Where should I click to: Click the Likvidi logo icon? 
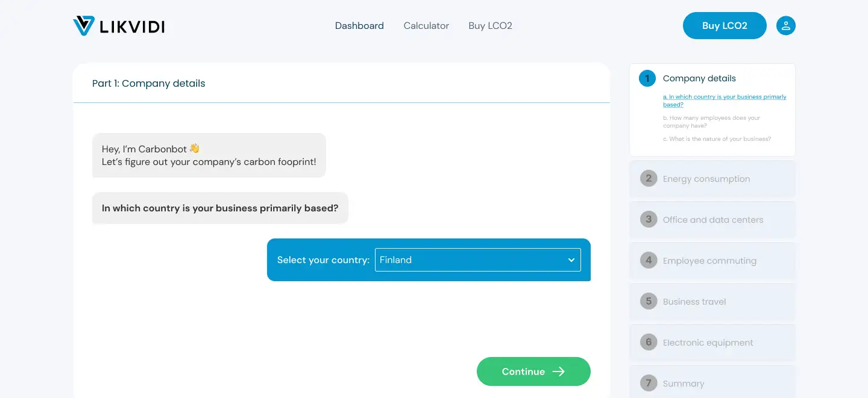coord(84,26)
